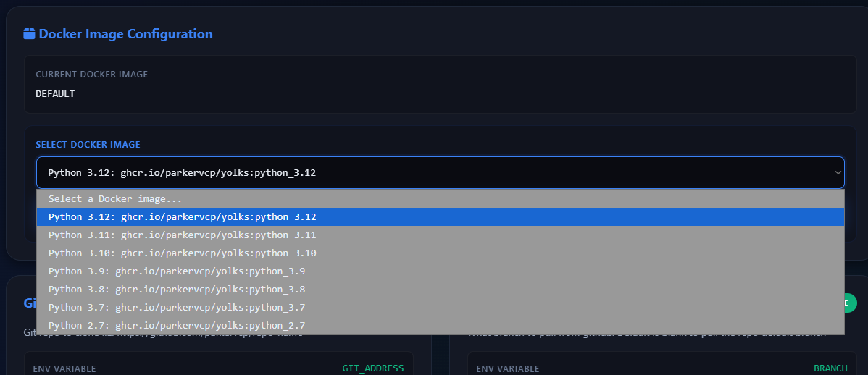The height and width of the screenshot is (375, 868).
Task: Select Python 3.7 image option
Action: (x=440, y=307)
